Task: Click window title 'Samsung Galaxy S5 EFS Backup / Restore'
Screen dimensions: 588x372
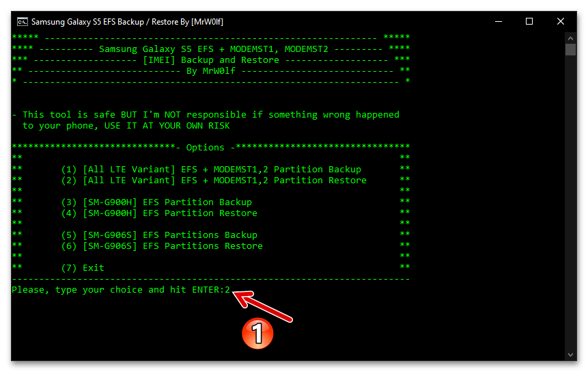Action: coord(127,22)
